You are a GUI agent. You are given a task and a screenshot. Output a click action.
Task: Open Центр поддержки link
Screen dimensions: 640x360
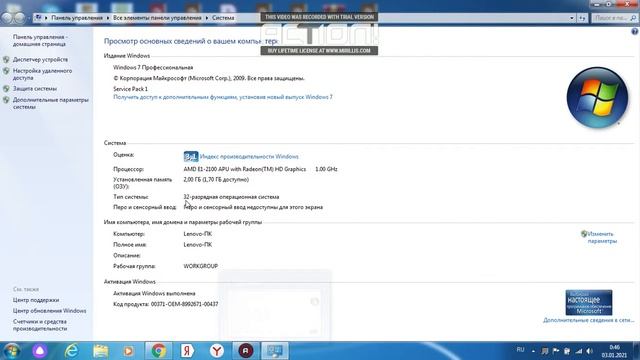[x=36, y=300]
